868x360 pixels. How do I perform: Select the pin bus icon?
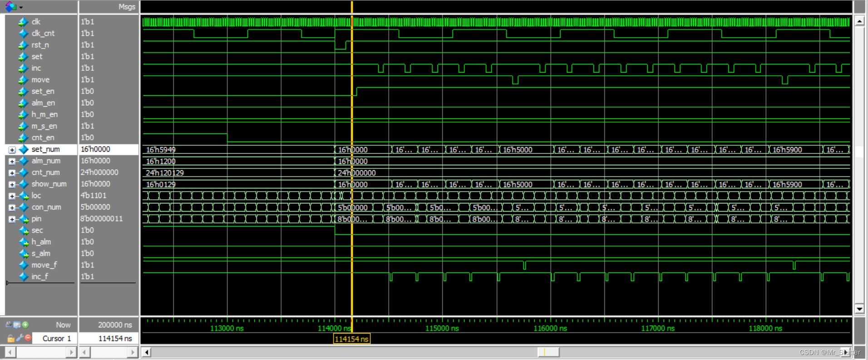click(24, 219)
